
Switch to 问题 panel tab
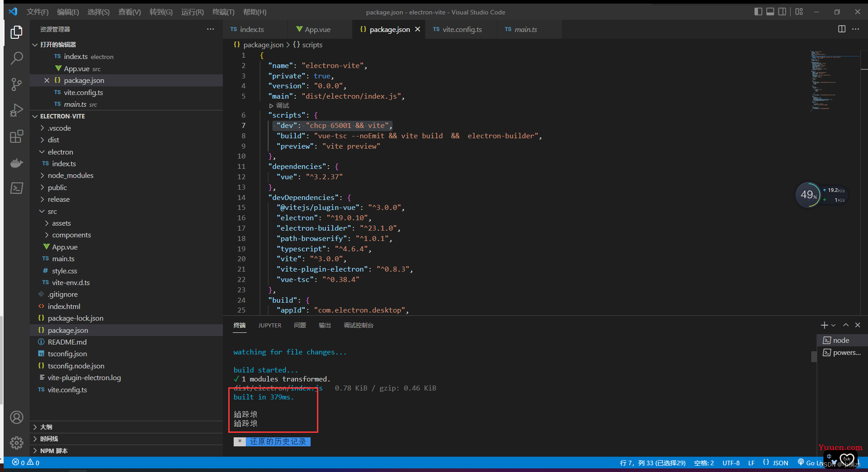300,325
